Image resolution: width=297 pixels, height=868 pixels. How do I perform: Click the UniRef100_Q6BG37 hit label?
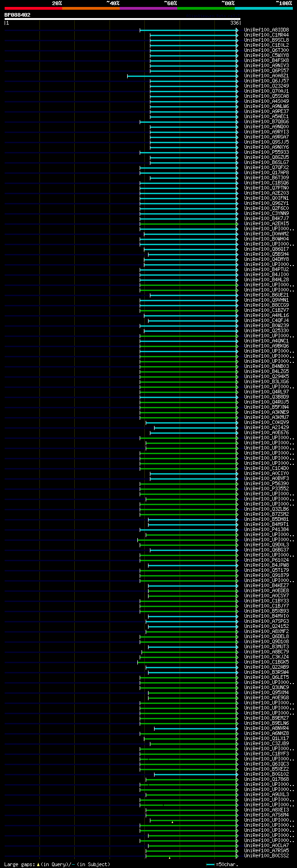click(x=266, y=550)
